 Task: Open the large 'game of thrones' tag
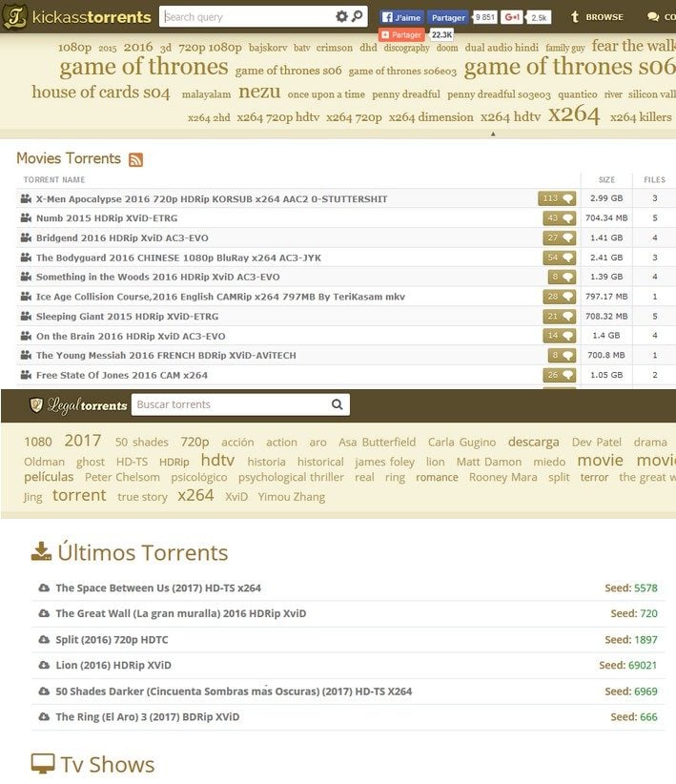[144, 67]
